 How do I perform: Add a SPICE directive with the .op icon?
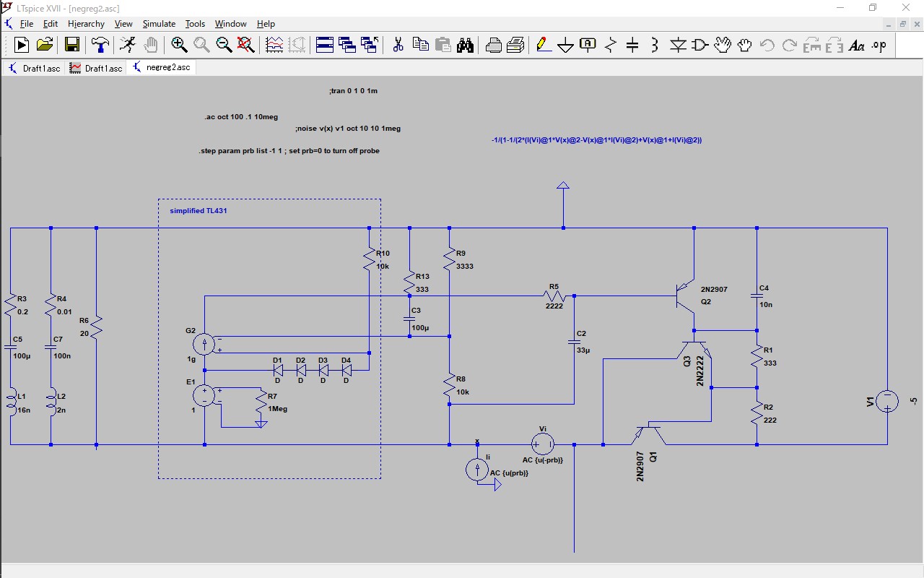click(x=879, y=45)
